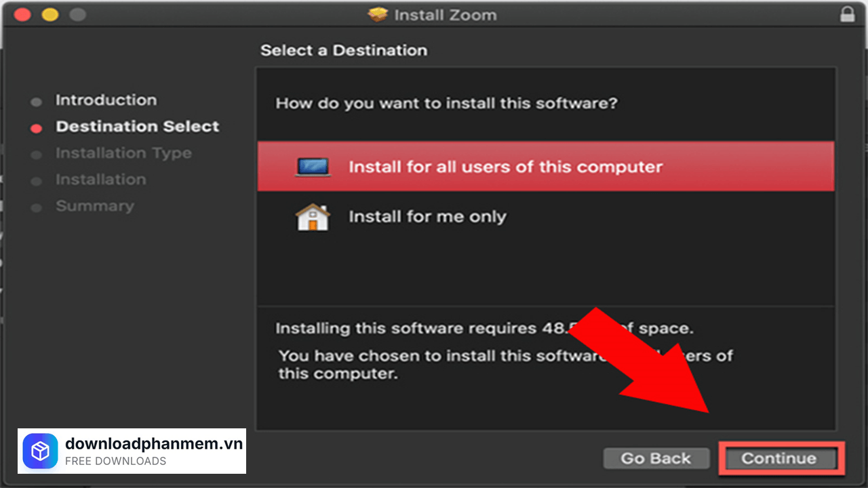
Task: Click the downloadphanmem.vn cube logo
Action: [41, 451]
